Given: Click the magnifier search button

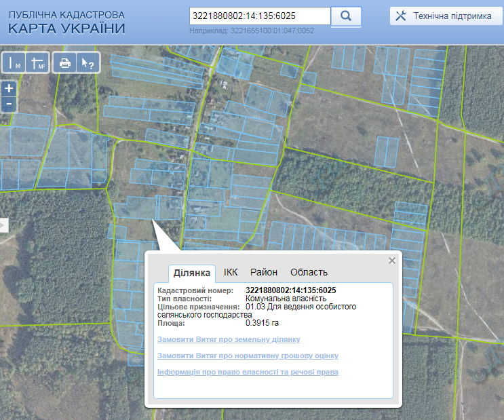Looking at the screenshot, I should [x=346, y=16].
